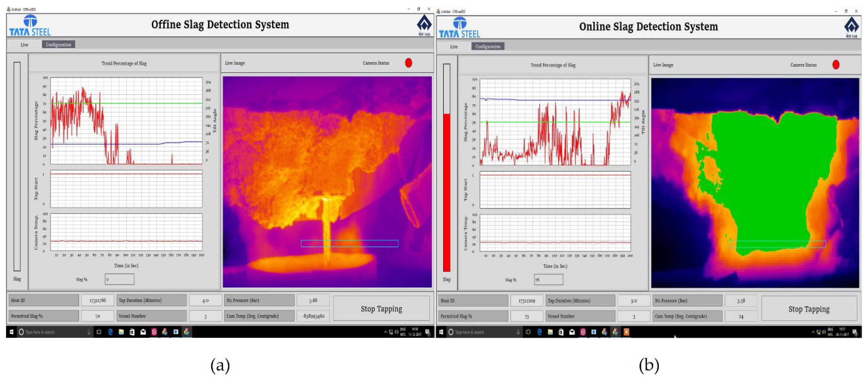
Task: Open File Explorer from Online window's taskbar
Action: [x=550, y=332]
